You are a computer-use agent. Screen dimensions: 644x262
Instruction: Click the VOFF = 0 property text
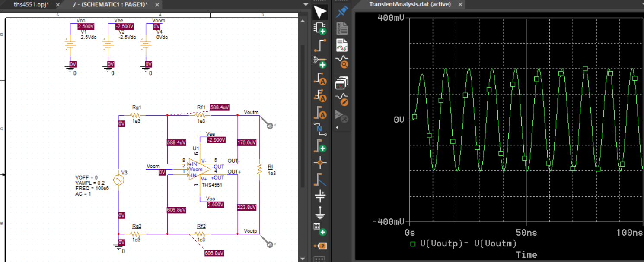(x=86, y=177)
